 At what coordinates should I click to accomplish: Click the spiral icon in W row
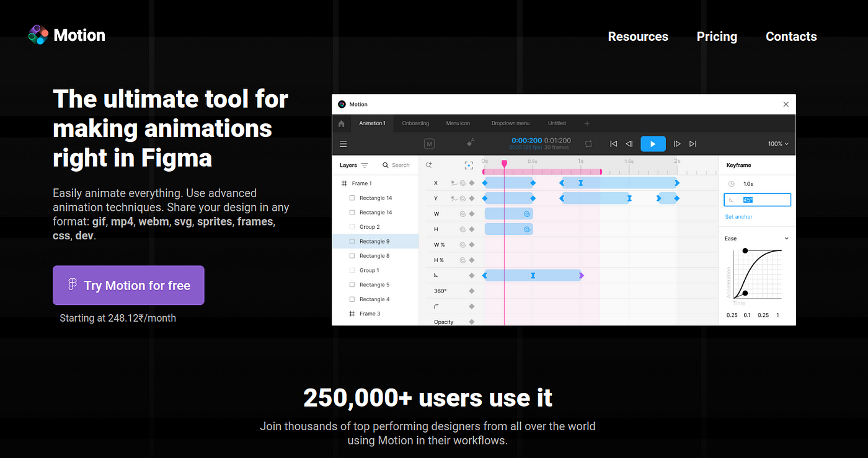click(x=463, y=214)
